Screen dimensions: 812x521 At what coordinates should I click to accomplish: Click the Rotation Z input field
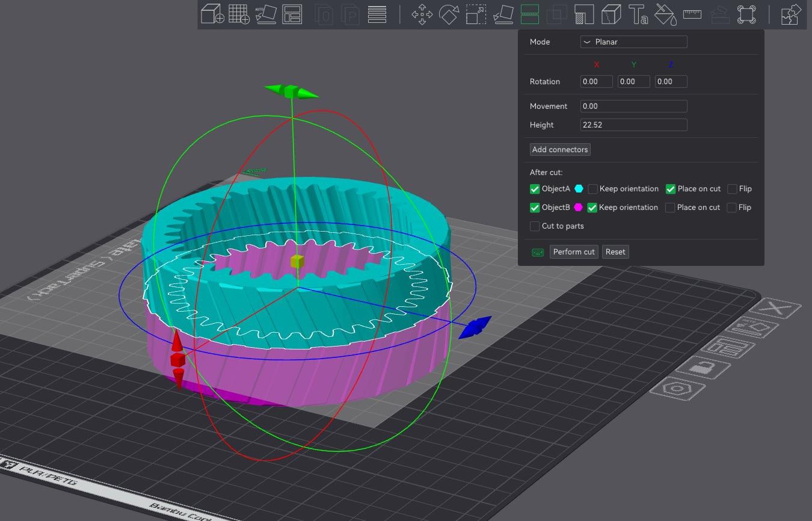point(671,82)
